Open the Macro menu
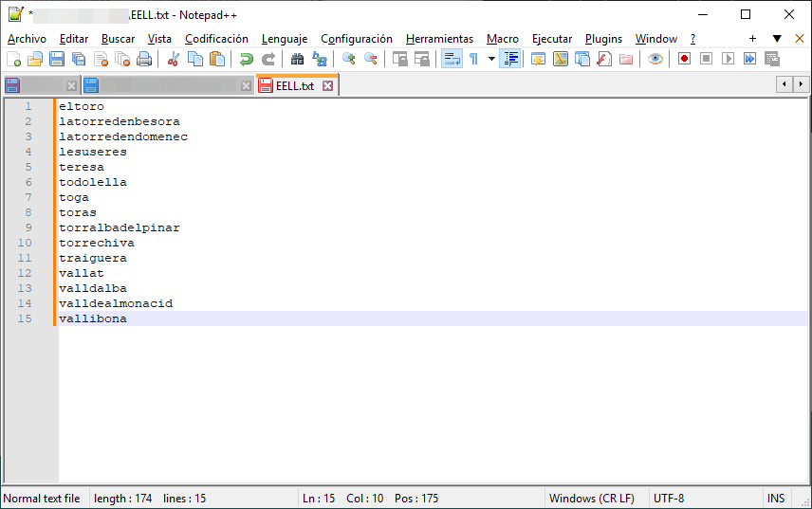812x509 pixels. [503, 39]
